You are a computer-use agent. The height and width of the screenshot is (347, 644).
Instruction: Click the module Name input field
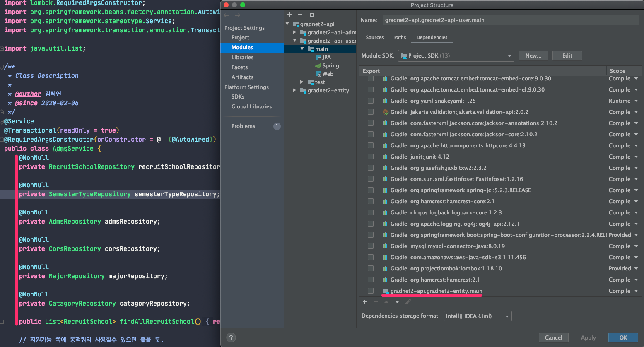pos(511,20)
